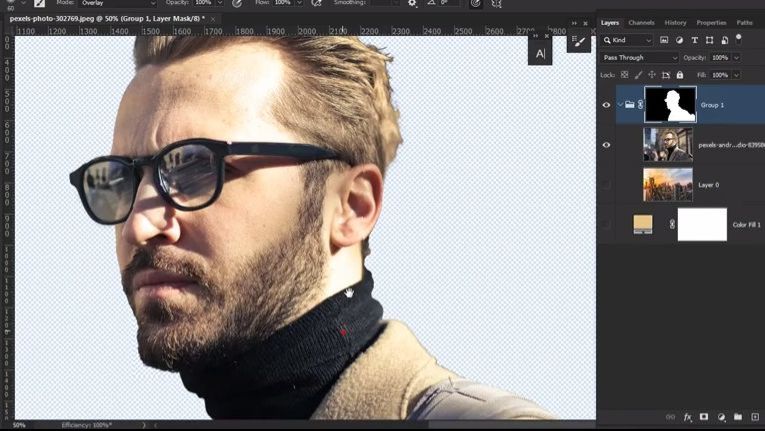The height and width of the screenshot is (431, 765).
Task: Create a new layer from panel bottom
Action: [x=755, y=417]
